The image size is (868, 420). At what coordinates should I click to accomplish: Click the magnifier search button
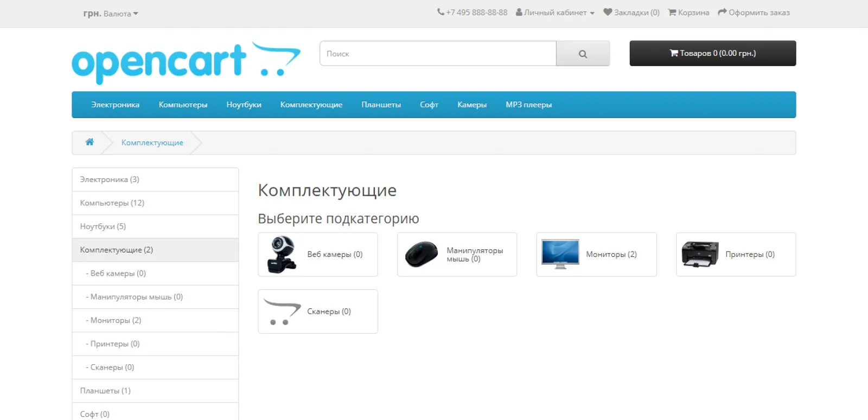pyautogui.click(x=583, y=54)
